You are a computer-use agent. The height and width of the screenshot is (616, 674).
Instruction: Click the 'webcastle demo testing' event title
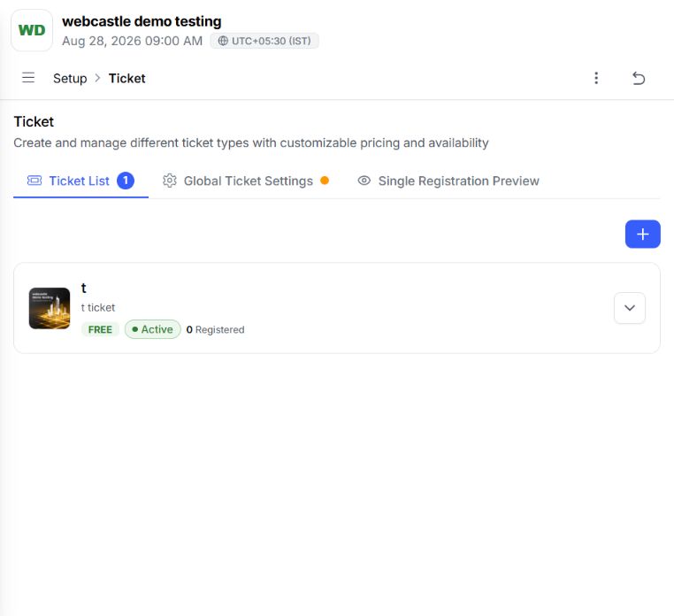[142, 21]
